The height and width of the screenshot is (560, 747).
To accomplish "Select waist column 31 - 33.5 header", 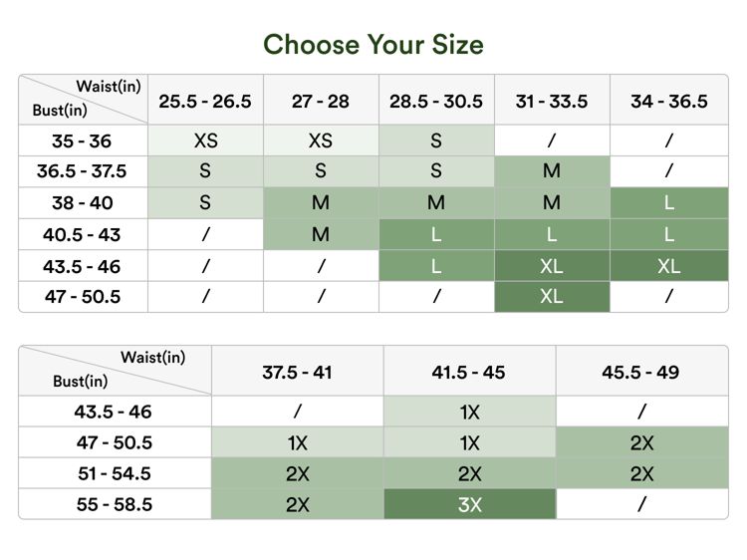I will tap(552, 102).
